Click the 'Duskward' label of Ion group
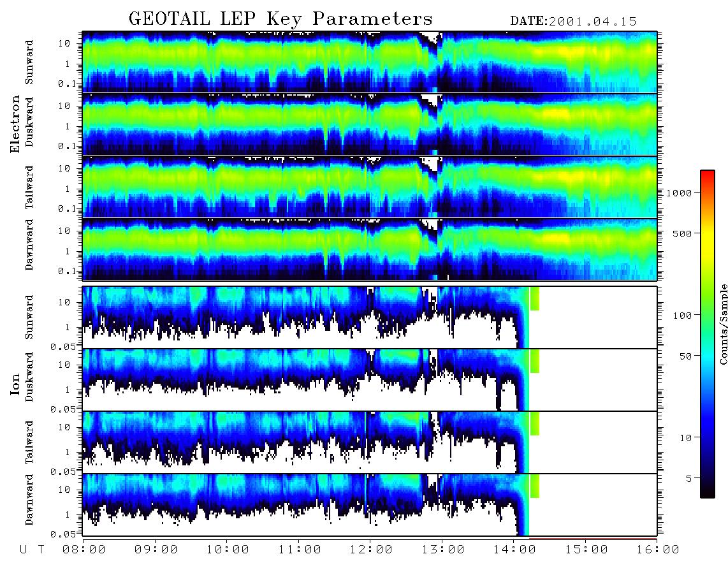The image size is (728, 561). (x=29, y=377)
